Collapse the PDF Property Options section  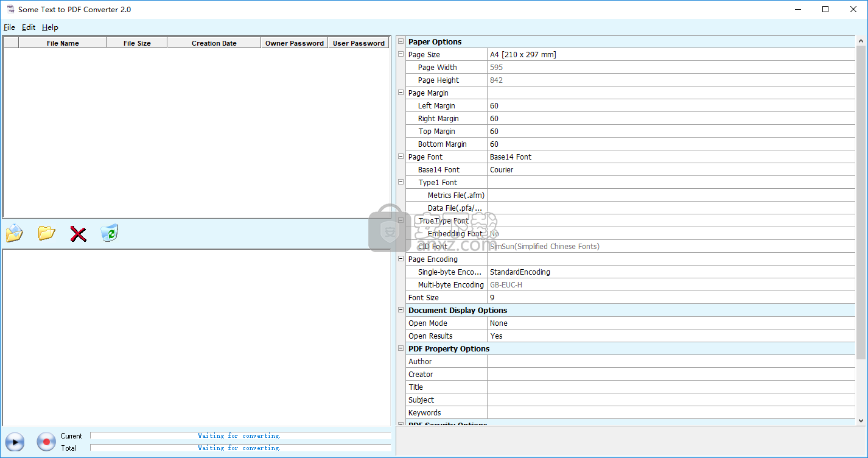[401, 348]
